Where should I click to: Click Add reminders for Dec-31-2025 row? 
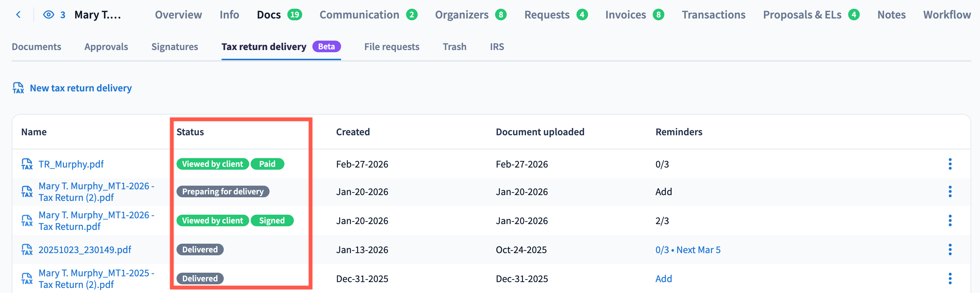[664, 278]
